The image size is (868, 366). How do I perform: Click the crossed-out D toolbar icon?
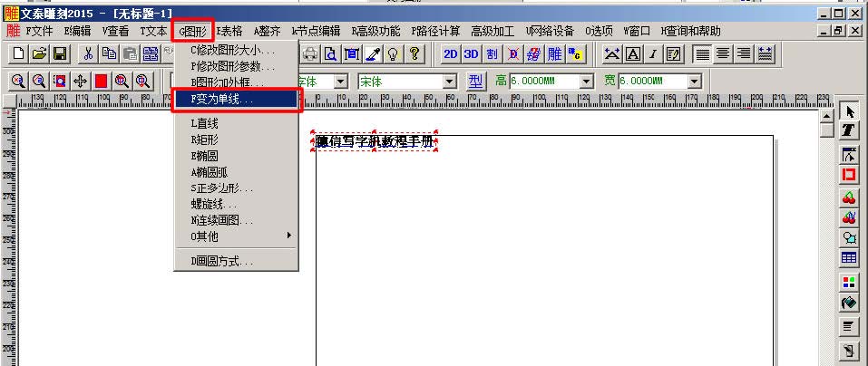(x=513, y=53)
